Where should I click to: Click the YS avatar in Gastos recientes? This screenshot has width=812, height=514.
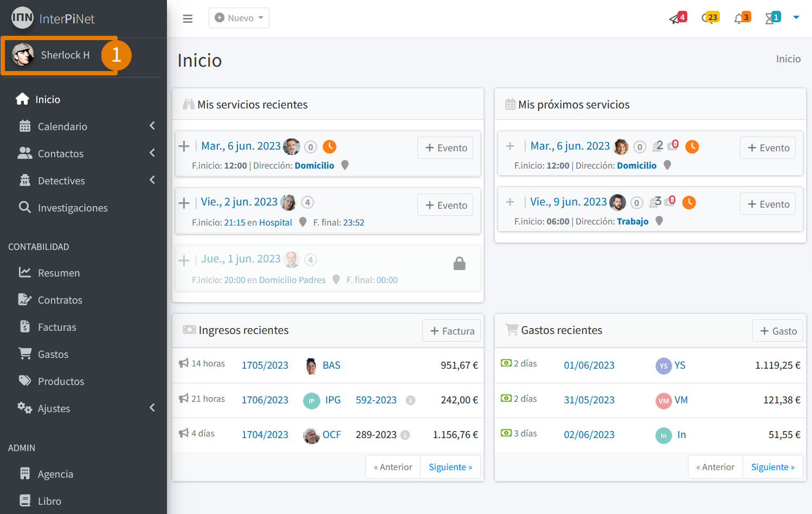point(663,366)
